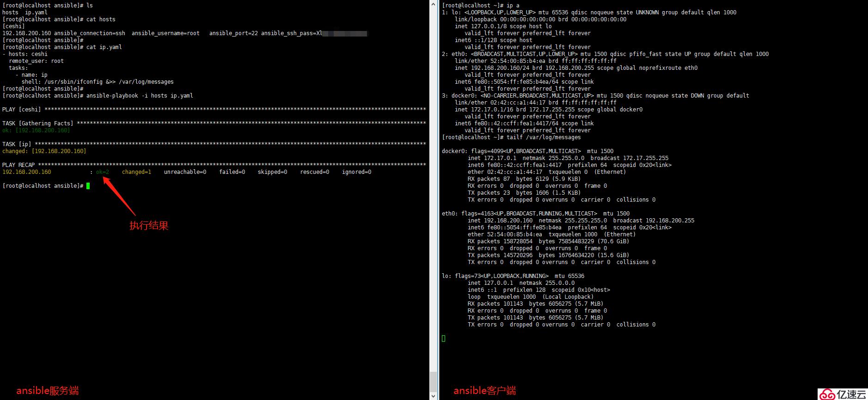Click the 'eth0: flags=4163' line
Screen dimensions: 868x400
[x=536, y=214]
